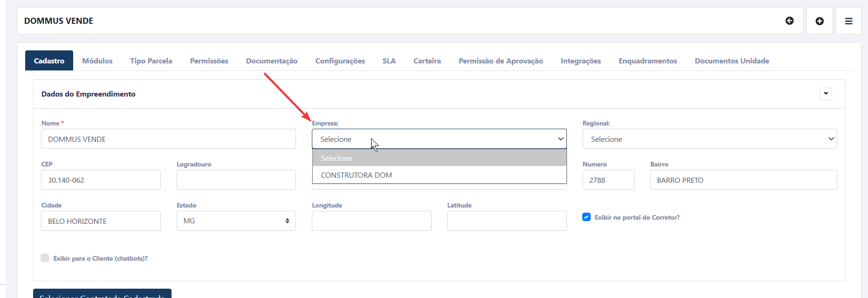
Task: Open the Estado dropdown showing MG
Action: (x=236, y=221)
